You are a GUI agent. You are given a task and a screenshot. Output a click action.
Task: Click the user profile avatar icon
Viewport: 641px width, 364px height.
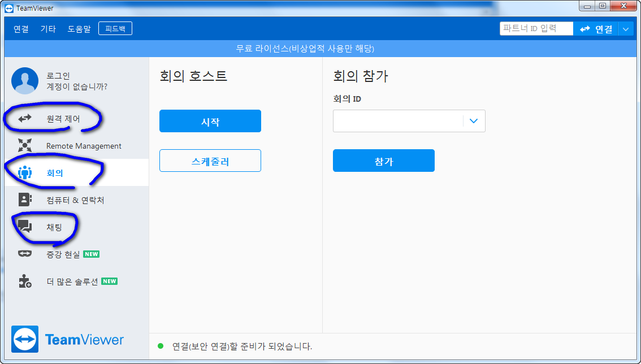click(25, 81)
